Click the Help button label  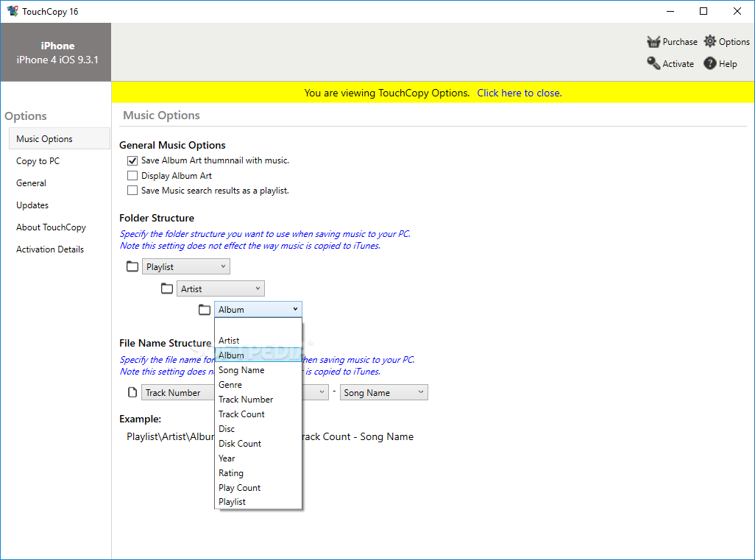pyautogui.click(x=728, y=63)
